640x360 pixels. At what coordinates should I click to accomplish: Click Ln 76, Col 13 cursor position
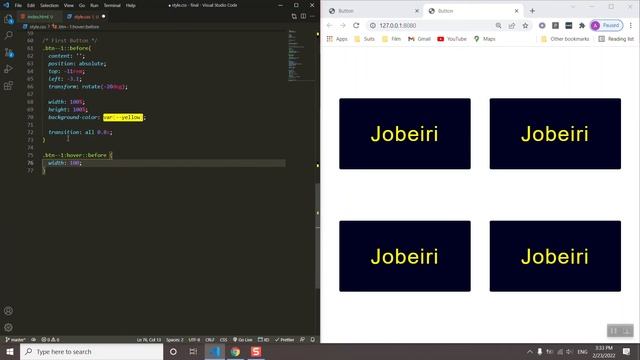point(149,340)
